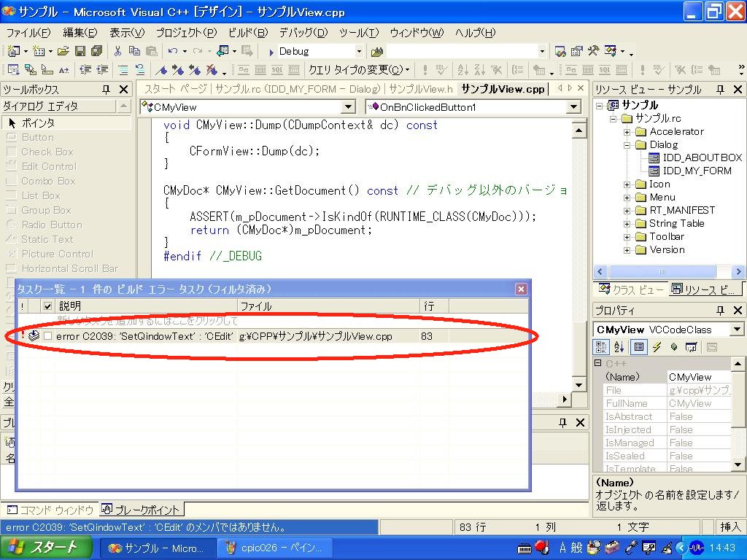The image size is (747, 560).
Task: Click the Toggle Bookmark flag icon
Action: pos(161,70)
